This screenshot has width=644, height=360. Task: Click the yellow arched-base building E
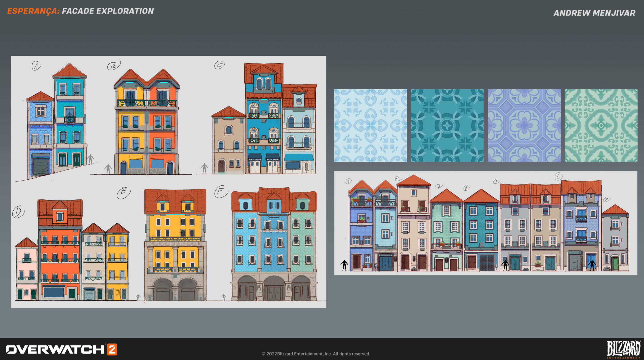coord(175,247)
